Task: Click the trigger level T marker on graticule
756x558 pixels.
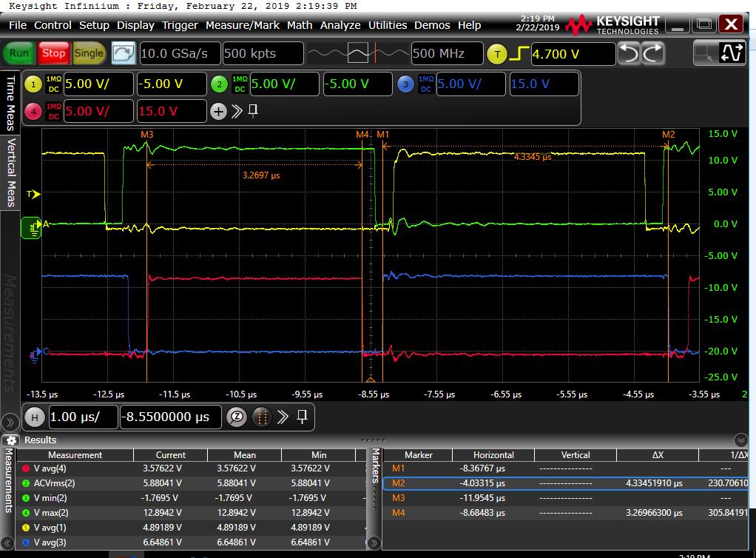Action: (x=34, y=195)
